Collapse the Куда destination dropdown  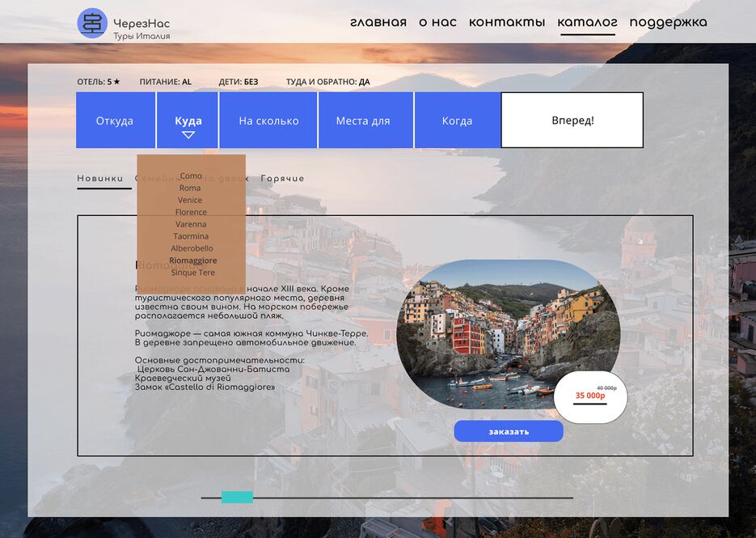[x=188, y=121]
